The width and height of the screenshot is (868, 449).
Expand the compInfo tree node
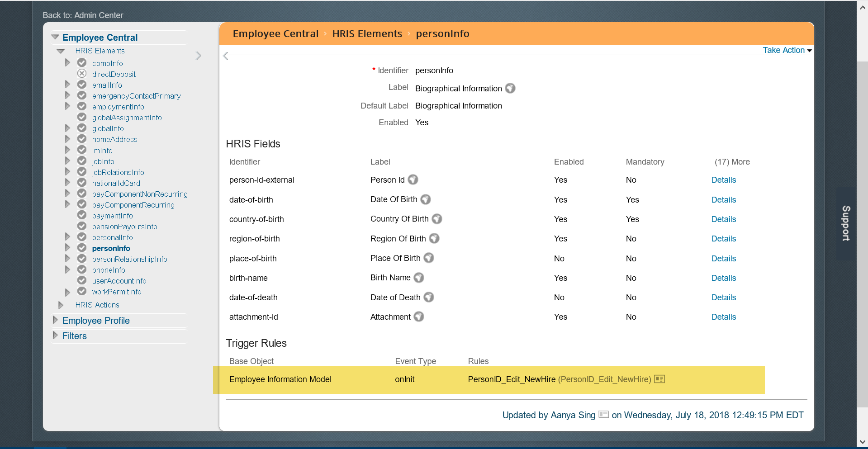click(x=67, y=63)
